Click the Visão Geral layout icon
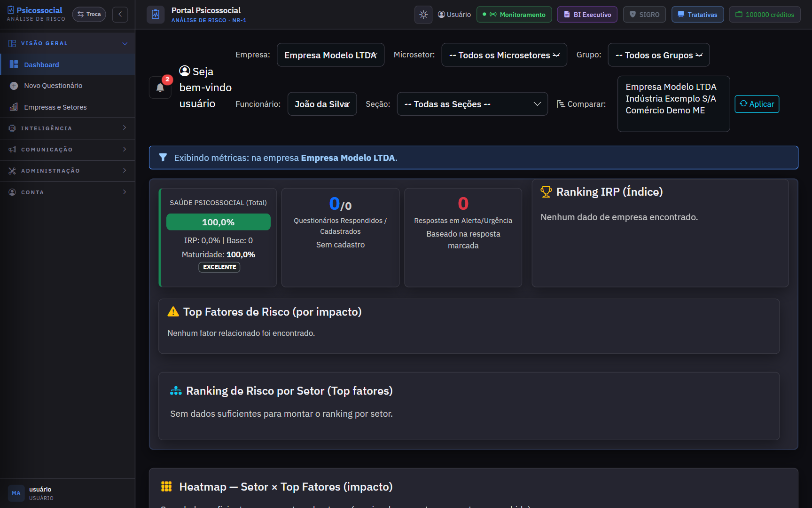The image size is (812, 508). tap(12, 43)
